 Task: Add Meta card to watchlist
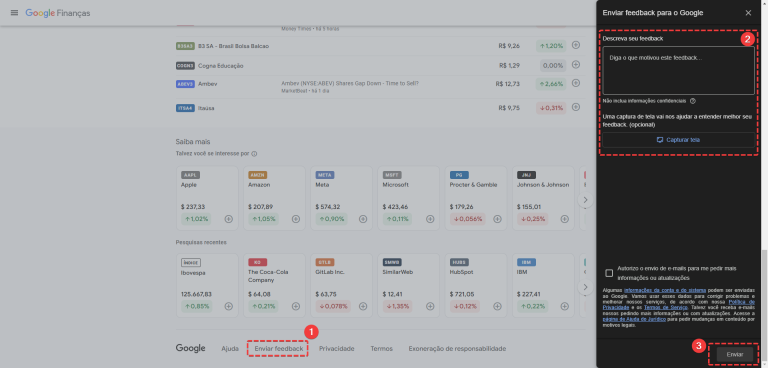tap(363, 219)
